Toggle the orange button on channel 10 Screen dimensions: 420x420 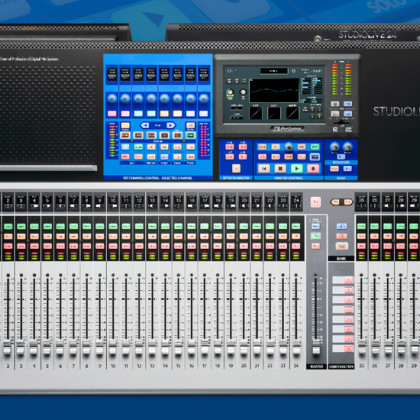coord(113,236)
